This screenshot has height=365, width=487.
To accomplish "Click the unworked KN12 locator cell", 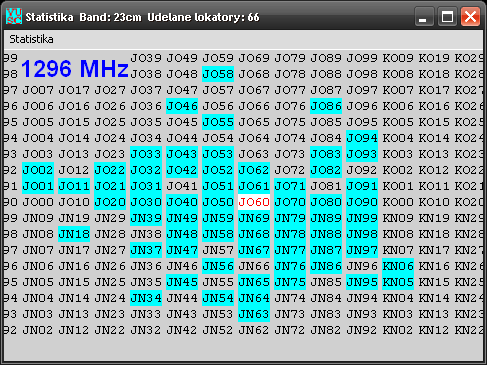I will (434, 330).
